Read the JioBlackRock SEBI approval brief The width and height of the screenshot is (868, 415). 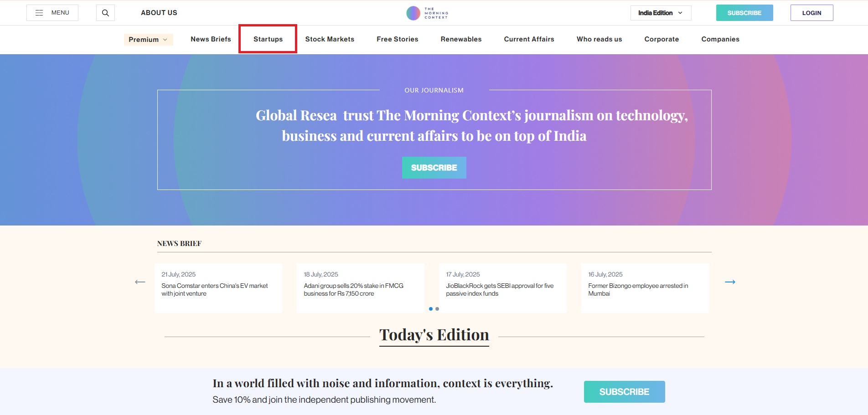500,289
